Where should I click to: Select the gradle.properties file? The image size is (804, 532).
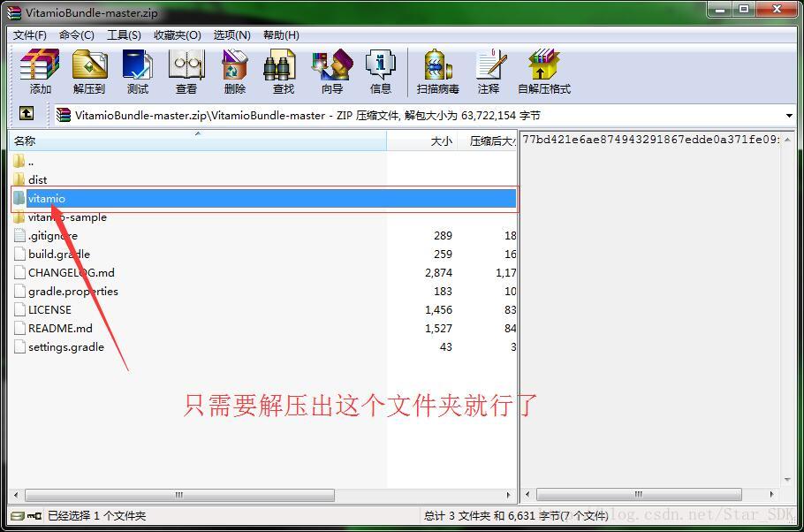[x=73, y=291]
